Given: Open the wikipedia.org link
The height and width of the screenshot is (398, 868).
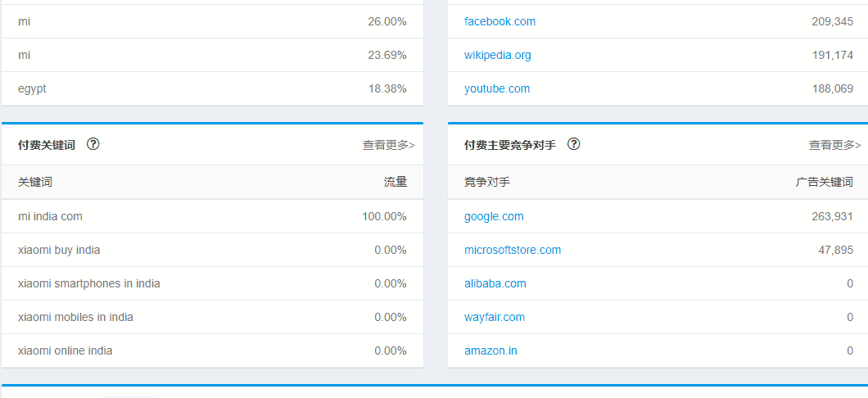Looking at the screenshot, I should pyautogui.click(x=498, y=56).
